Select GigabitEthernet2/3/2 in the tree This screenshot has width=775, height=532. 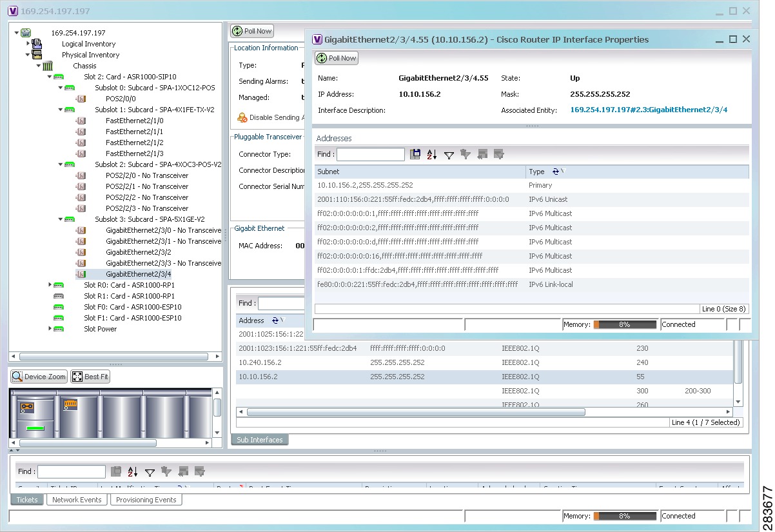[x=139, y=252]
